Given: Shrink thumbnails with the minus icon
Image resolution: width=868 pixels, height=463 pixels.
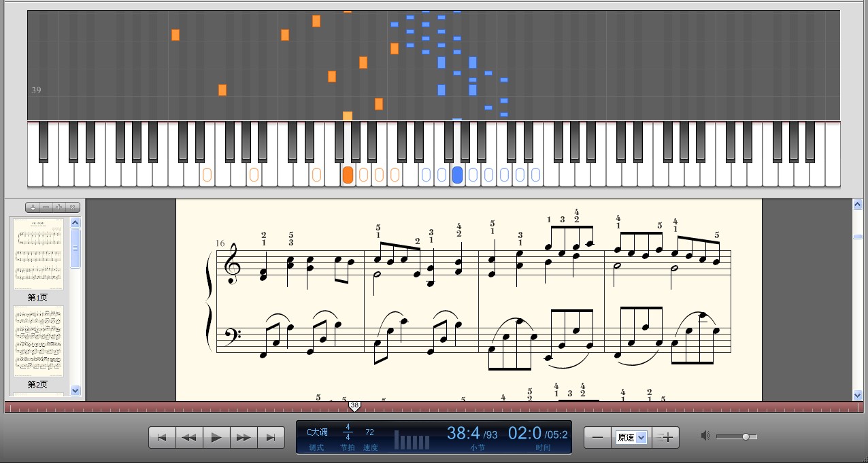Looking at the screenshot, I should pos(46,207).
